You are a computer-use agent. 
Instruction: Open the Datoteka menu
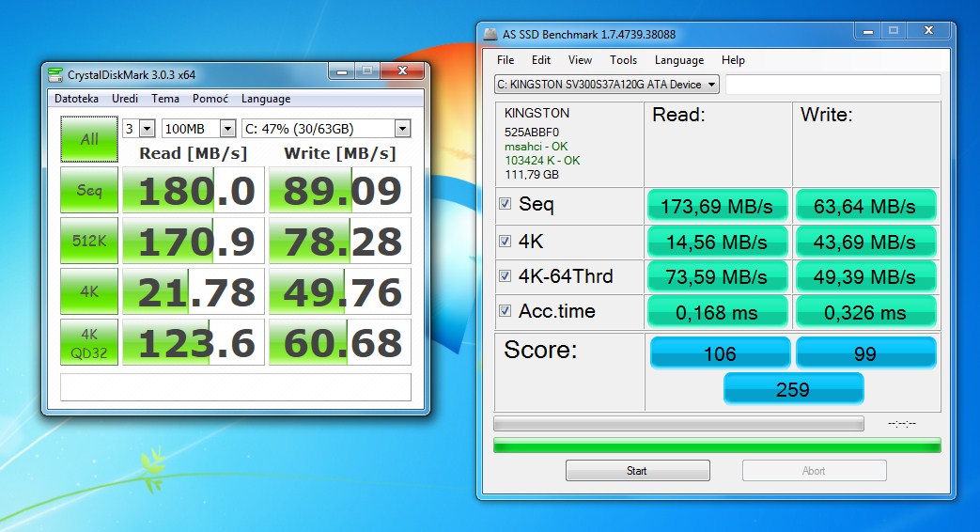[x=76, y=99]
